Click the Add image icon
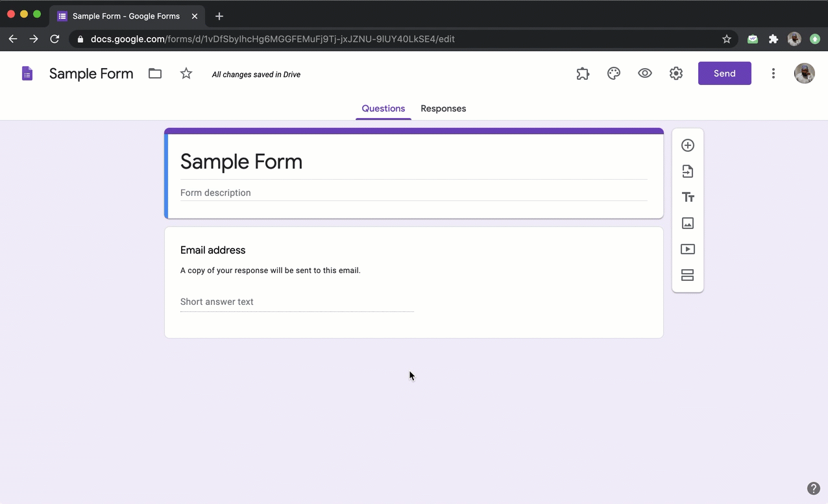The width and height of the screenshot is (828, 504). [688, 223]
